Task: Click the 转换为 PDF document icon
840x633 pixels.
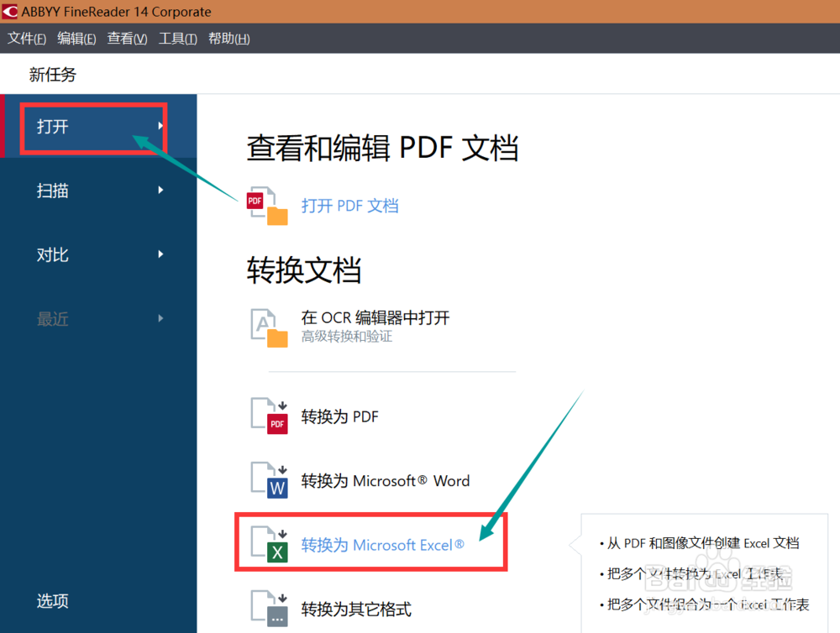Action: [x=269, y=415]
